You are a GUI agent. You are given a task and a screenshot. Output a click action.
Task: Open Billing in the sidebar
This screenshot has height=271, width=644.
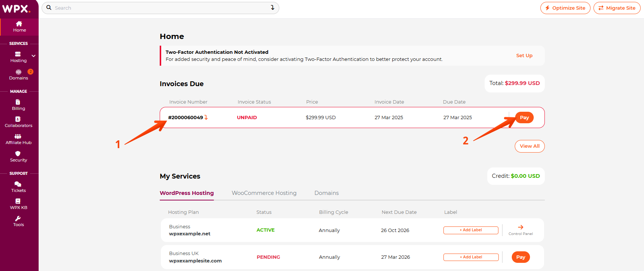(x=19, y=105)
